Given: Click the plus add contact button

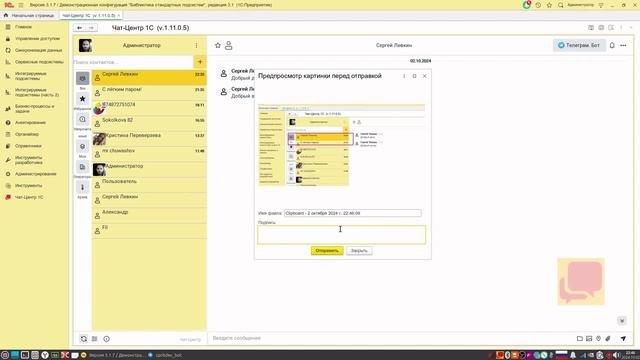Looking at the screenshot, I should (x=200, y=62).
